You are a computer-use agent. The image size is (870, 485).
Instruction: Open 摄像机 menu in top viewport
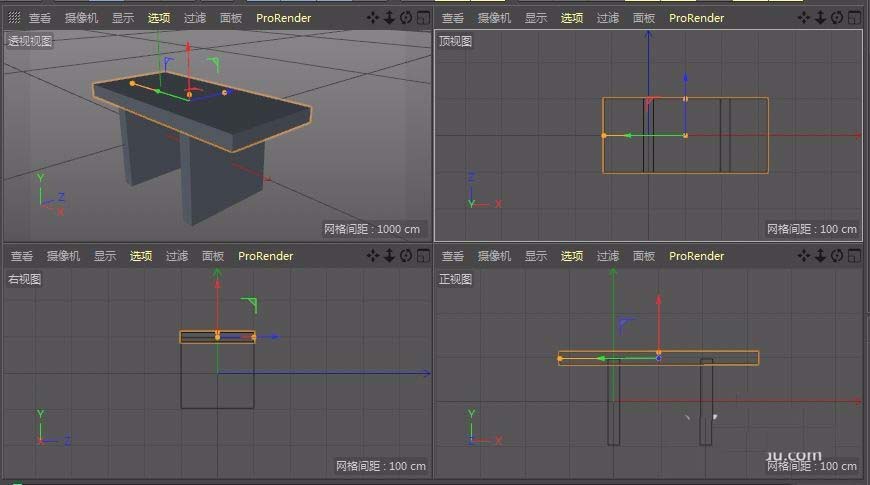[494, 18]
